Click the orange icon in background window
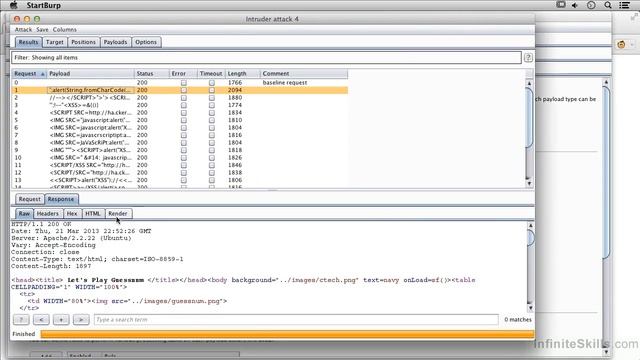Viewport: 640px width, 360px height. tap(621, 44)
